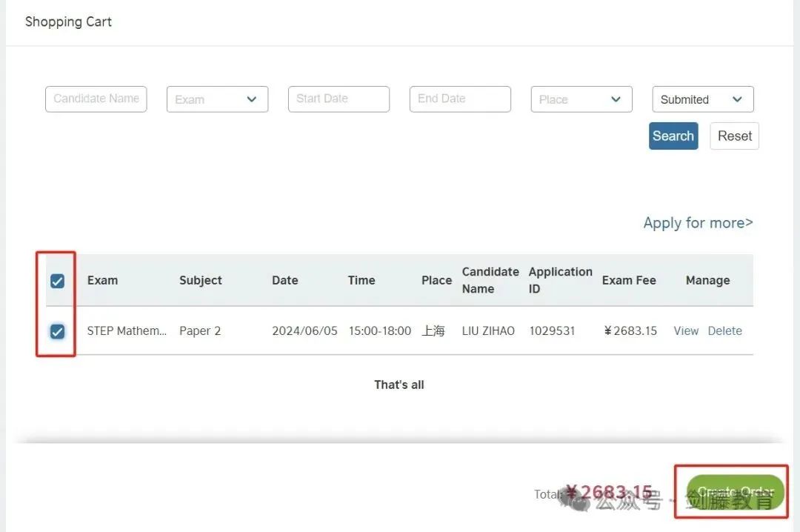Viewport: 800px width, 532px height.
Task: Toggle the select-all checkbox in table header
Action: click(x=57, y=281)
